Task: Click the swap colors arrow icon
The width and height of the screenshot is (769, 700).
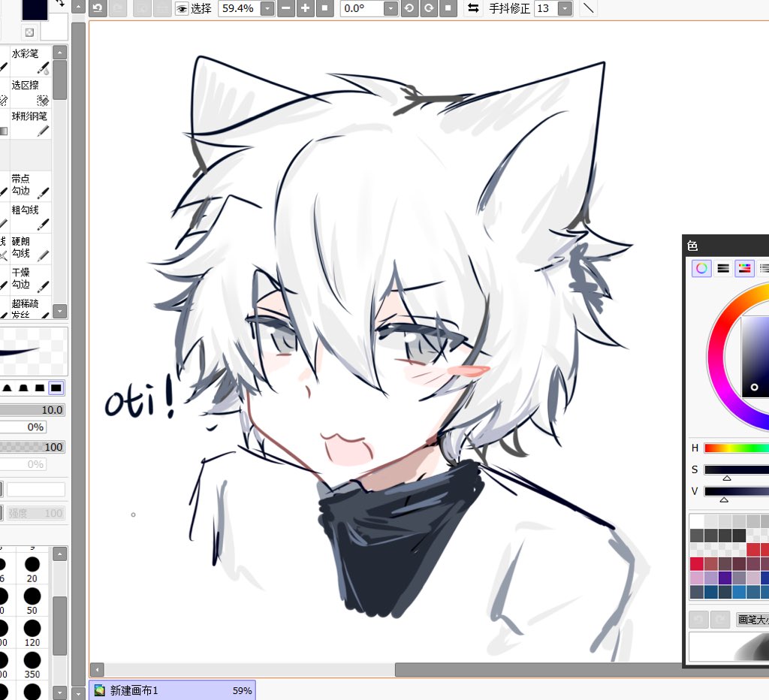Action: point(60,3)
